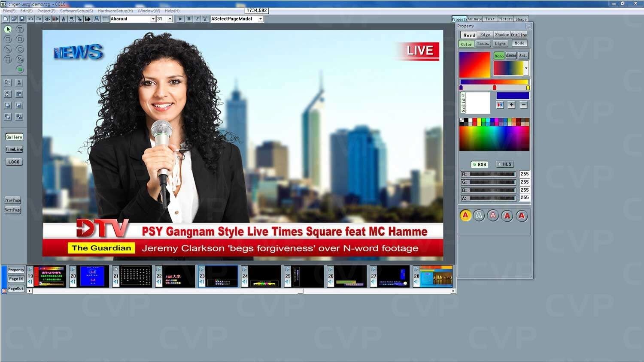Open the font size 31 dropdown

(x=170, y=19)
